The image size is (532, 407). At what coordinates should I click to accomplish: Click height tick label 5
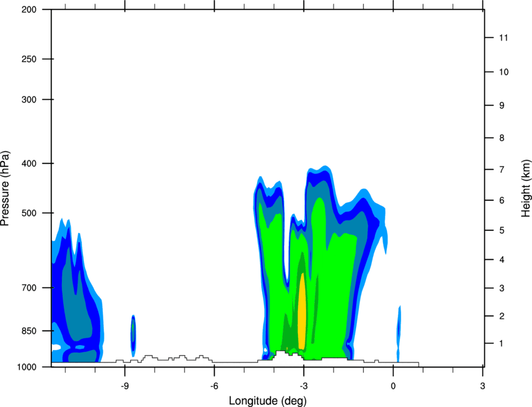[501, 230]
